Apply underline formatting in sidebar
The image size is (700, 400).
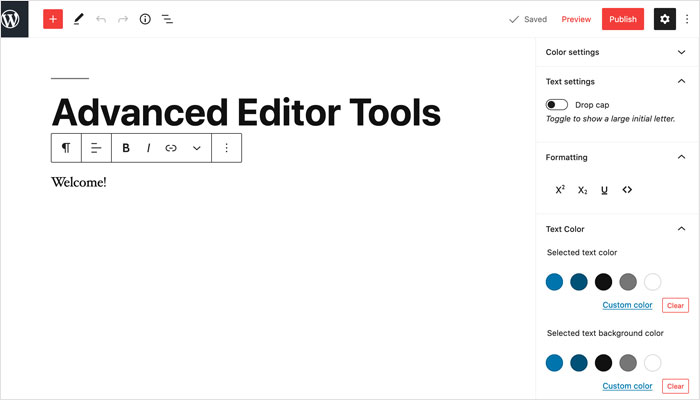tap(604, 190)
